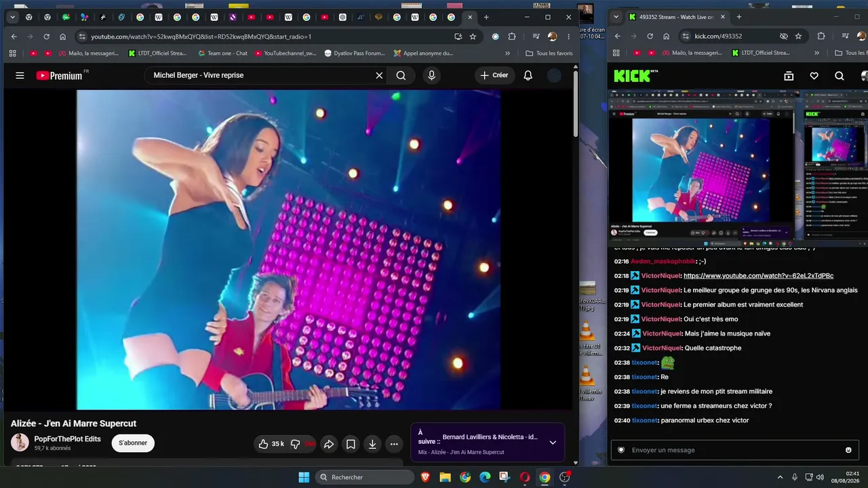Open the YouTube page vertical scrollbar

click(576, 104)
